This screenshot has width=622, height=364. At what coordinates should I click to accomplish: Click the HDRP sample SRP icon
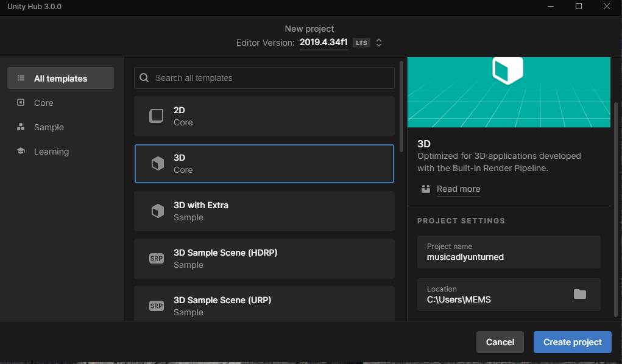tap(157, 259)
